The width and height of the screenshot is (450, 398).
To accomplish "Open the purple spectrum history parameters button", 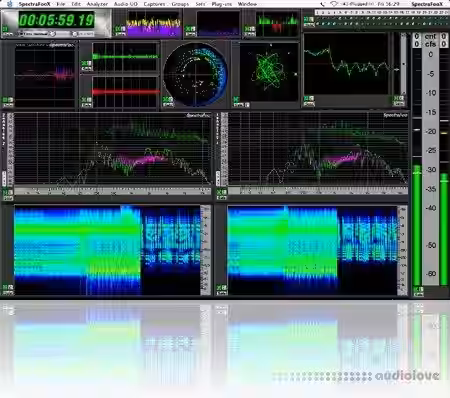I will click(x=120, y=34).
